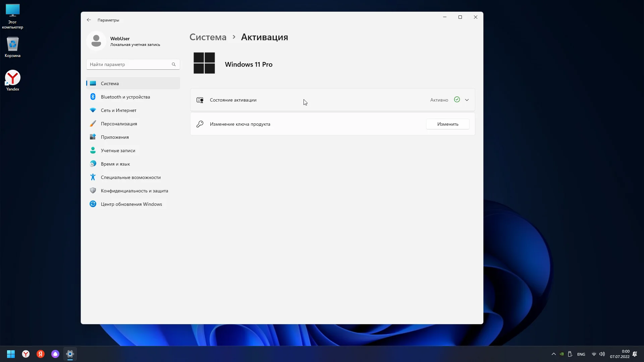Open Bluetooth и устройства section
This screenshot has width=644, height=362.
click(x=125, y=97)
